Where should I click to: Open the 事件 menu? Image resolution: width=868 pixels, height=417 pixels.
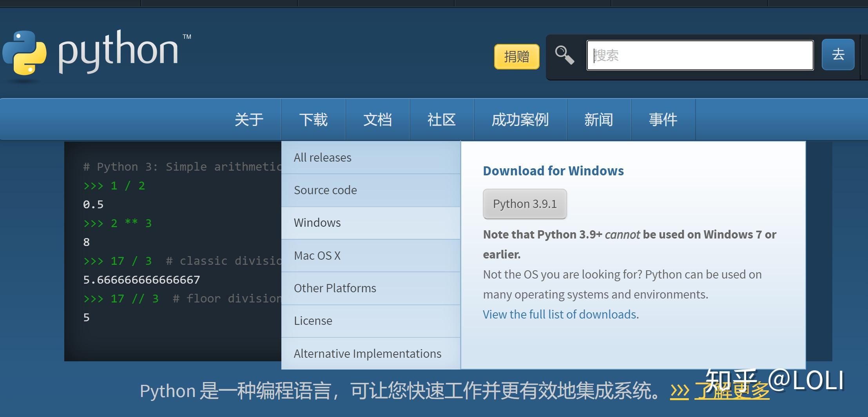[x=663, y=120]
